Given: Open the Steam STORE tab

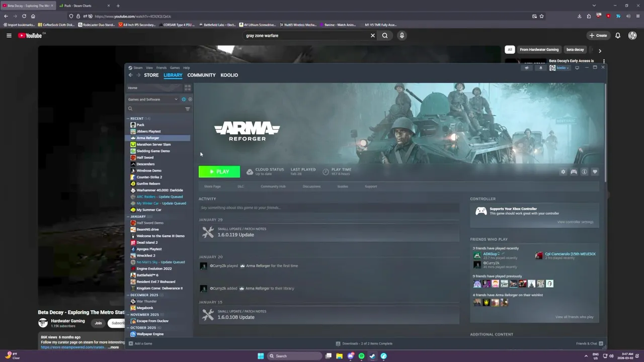Looking at the screenshot, I should pyautogui.click(x=151, y=75).
